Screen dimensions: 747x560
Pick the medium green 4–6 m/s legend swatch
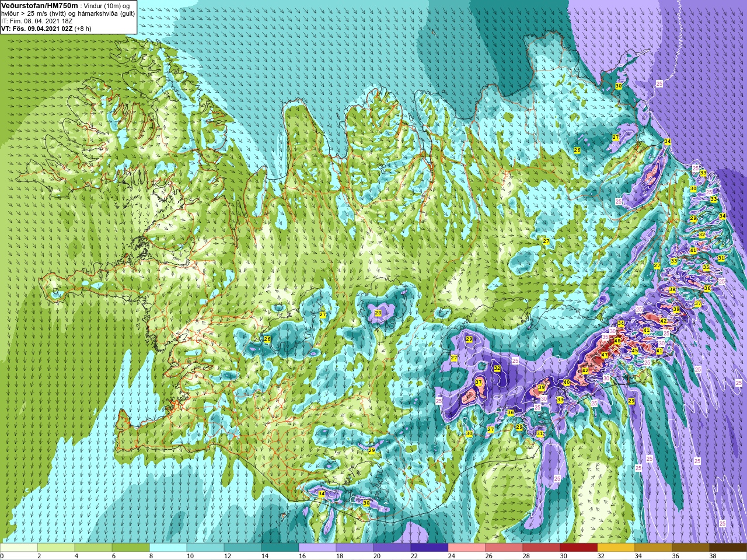point(93,548)
